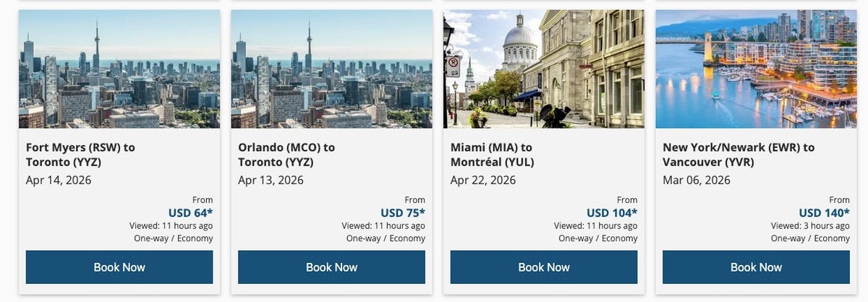Screen dimensions: 868x302
Task: Select the USD 104* fare price
Action: click(612, 212)
